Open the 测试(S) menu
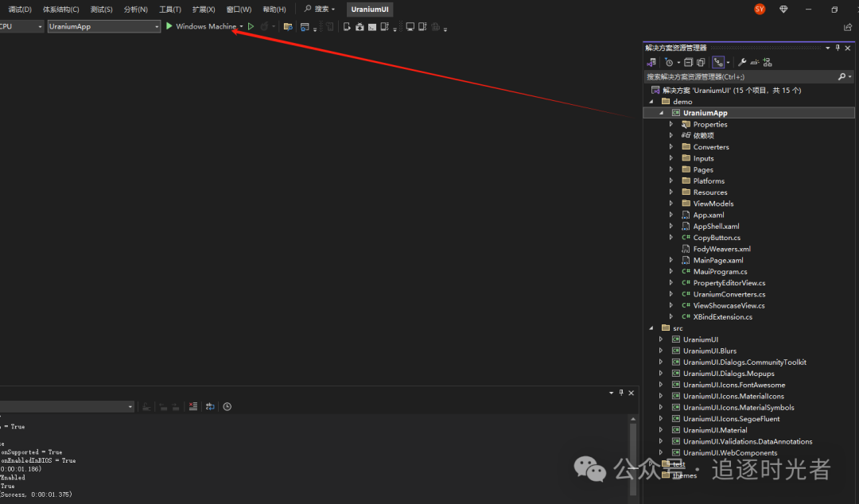The height and width of the screenshot is (504, 859). pos(101,10)
